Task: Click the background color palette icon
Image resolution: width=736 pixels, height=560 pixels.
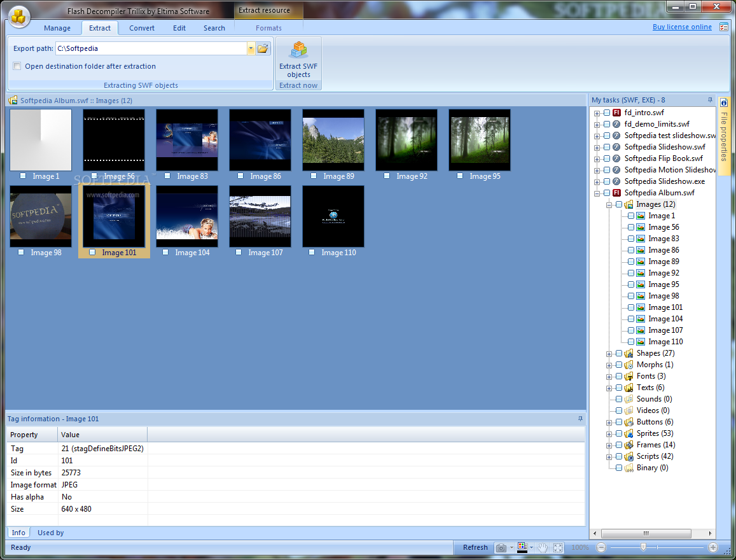Action: point(522,547)
